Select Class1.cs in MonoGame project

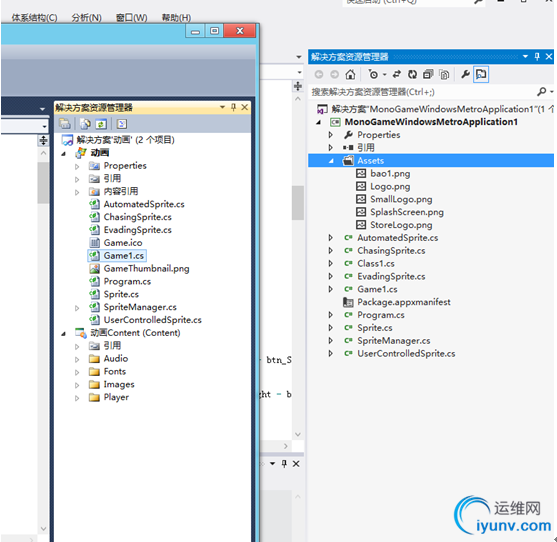pos(375,264)
